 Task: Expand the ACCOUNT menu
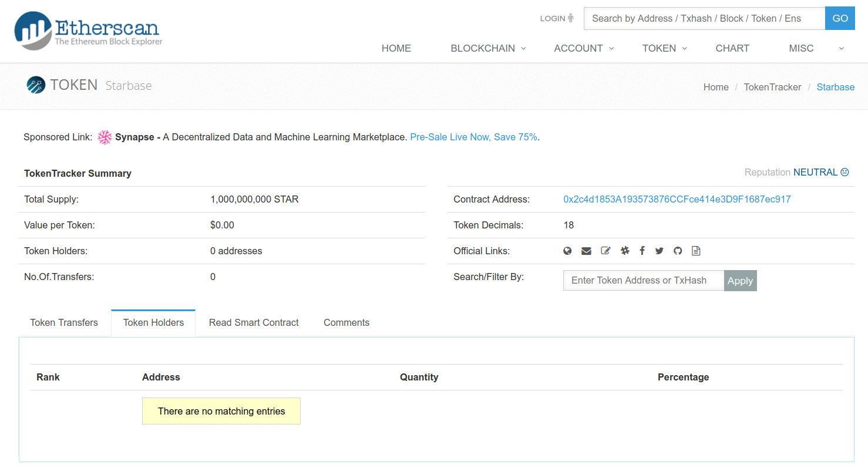pos(584,48)
